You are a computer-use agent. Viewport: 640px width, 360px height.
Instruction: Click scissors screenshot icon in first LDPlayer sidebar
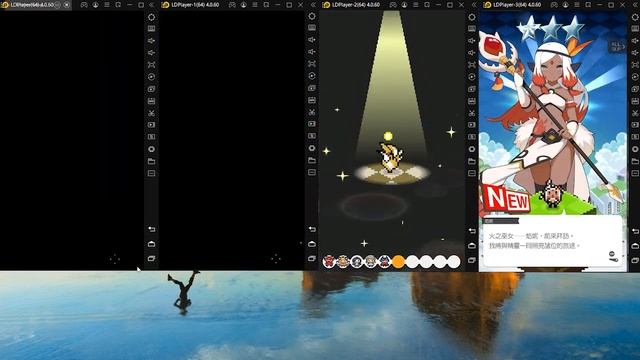pyautogui.click(x=151, y=113)
